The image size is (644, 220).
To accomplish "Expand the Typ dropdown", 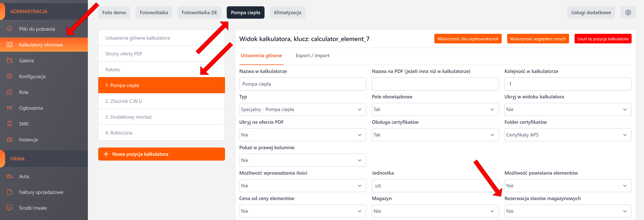I will tap(302, 109).
